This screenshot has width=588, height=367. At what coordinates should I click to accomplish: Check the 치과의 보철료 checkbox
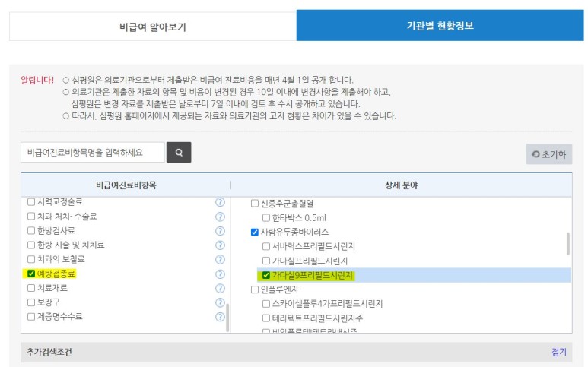pos(31,259)
